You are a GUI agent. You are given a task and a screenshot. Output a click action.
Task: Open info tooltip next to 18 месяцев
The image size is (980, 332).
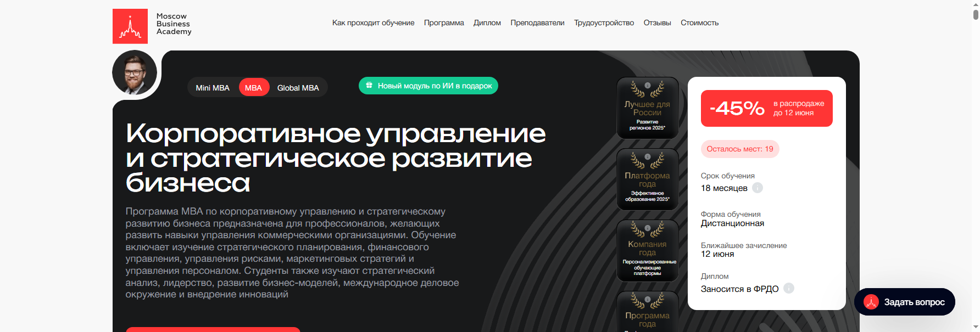[758, 188]
